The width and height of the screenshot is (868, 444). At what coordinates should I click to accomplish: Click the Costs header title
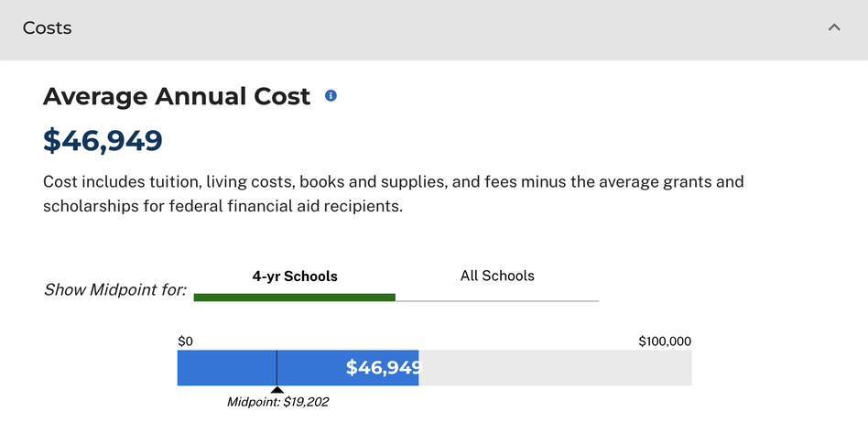(47, 27)
